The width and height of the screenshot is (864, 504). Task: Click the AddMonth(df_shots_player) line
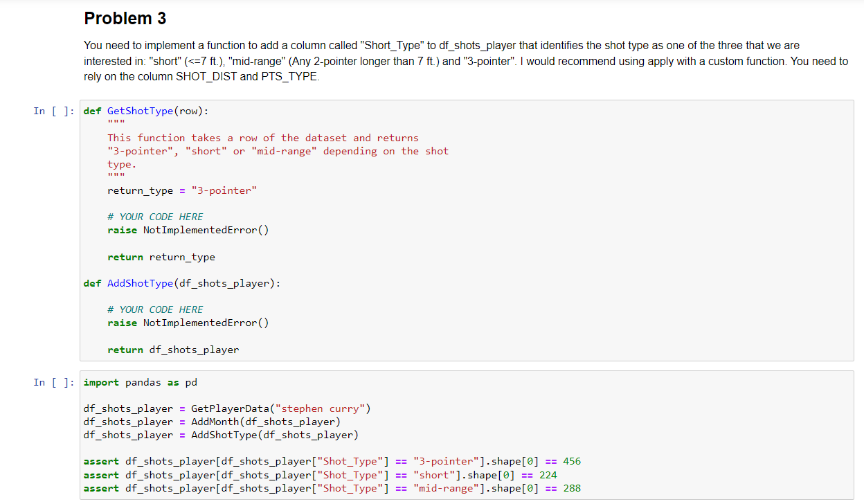[212, 422]
